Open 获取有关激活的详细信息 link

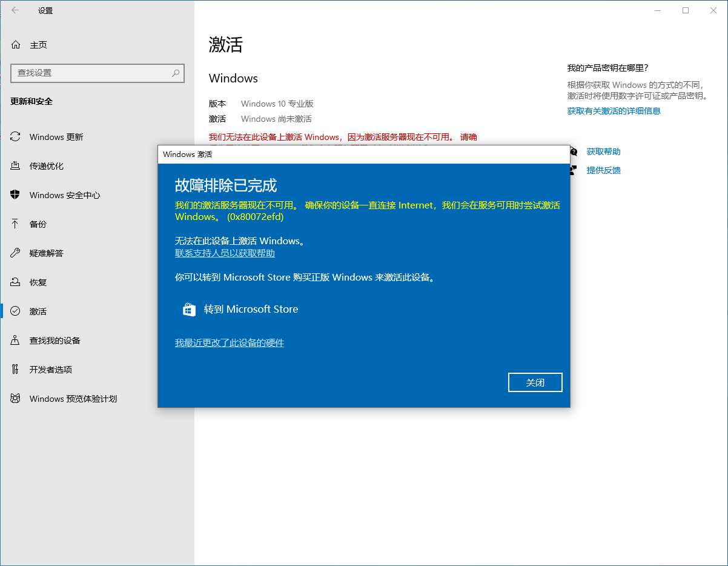coord(614,111)
